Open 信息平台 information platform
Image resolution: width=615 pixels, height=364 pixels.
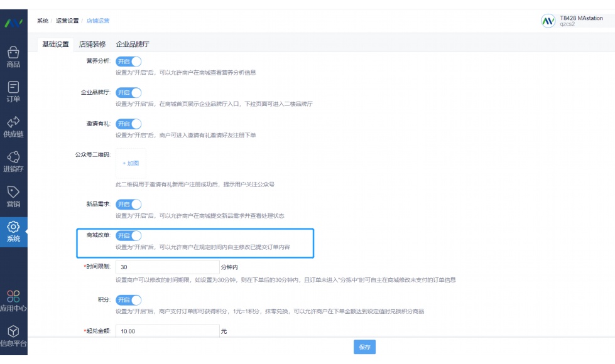(x=13, y=335)
